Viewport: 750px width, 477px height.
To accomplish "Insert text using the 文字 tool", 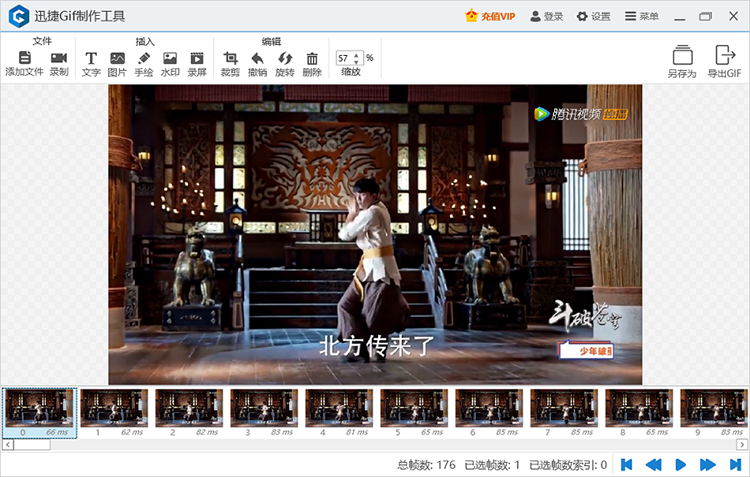I will 91,59.
